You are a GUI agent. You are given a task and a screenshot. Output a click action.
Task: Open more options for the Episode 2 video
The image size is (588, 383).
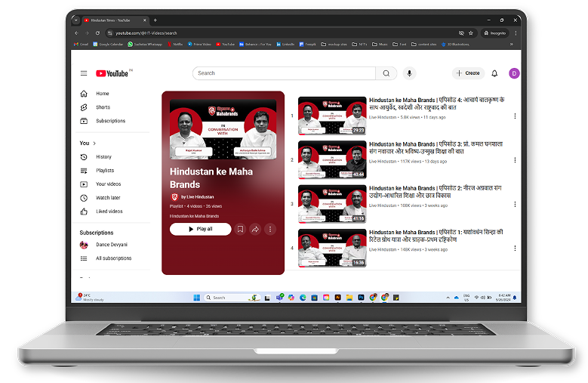(515, 204)
